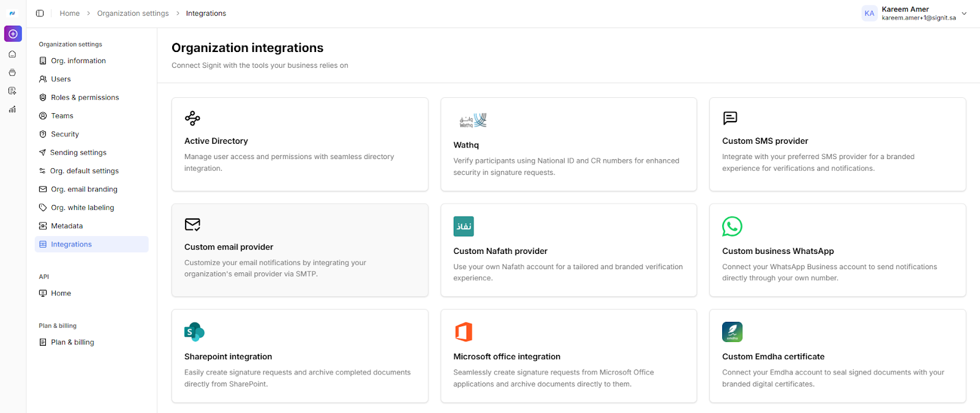Open the Security settings page
This screenshot has width=980, height=413.
point(65,134)
